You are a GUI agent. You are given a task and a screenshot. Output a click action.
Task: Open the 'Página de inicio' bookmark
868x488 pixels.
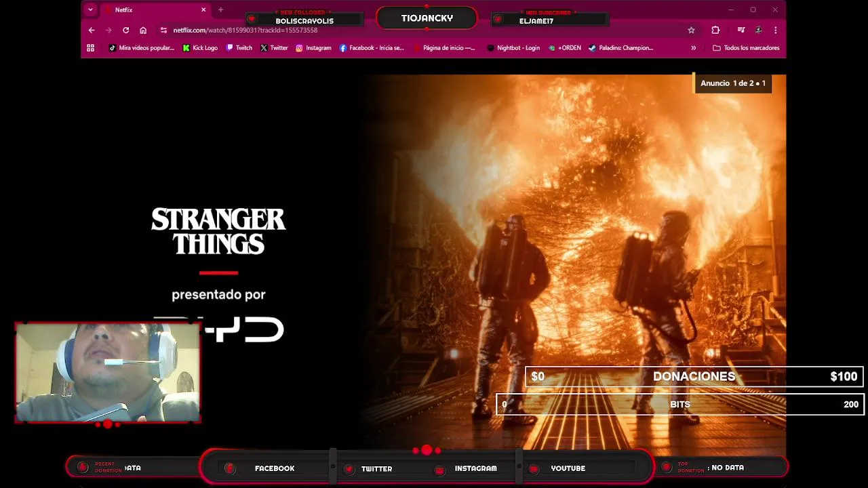[444, 48]
